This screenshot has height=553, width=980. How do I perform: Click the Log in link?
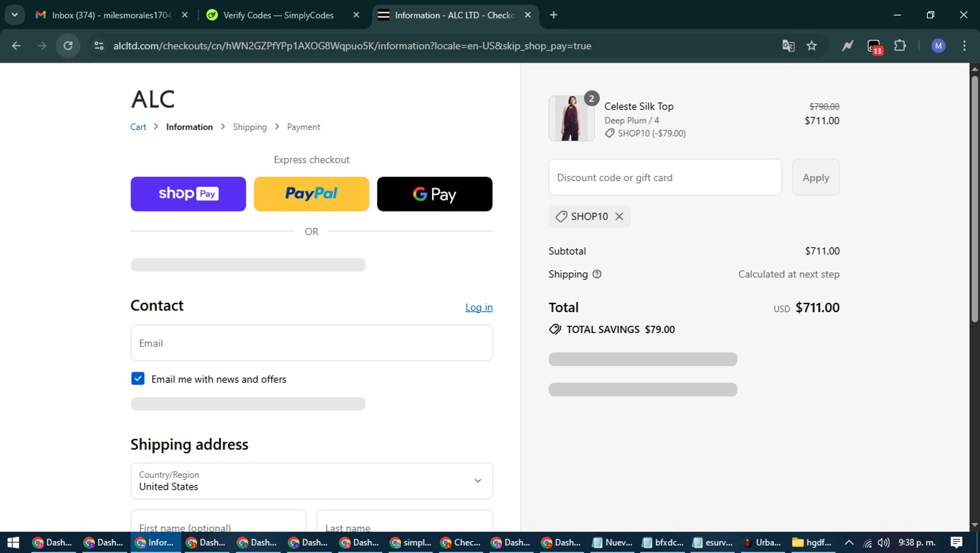click(479, 308)
